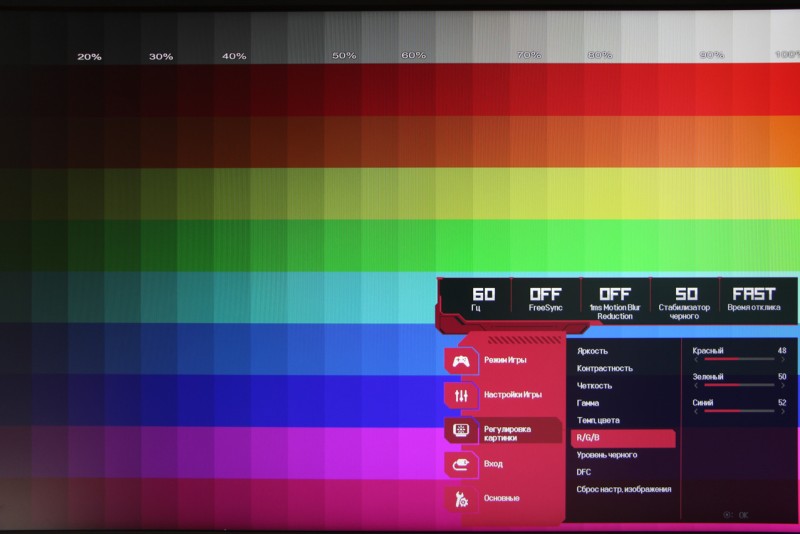Open the Режим Игры gamepad icon
The width and height of the screenshot is (800, 534).
point(461,361)
